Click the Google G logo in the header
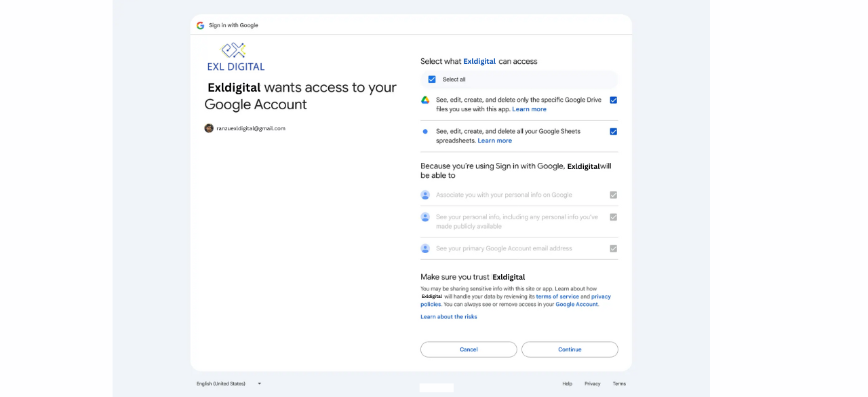Screen dimensions: 868x397 (200, 25)
